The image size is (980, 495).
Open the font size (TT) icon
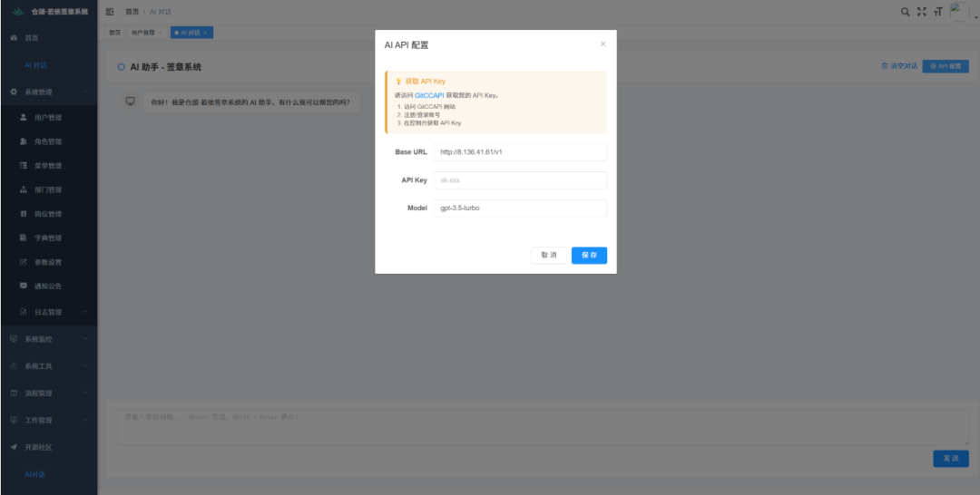pyautogui.click(x=937, y=11)
